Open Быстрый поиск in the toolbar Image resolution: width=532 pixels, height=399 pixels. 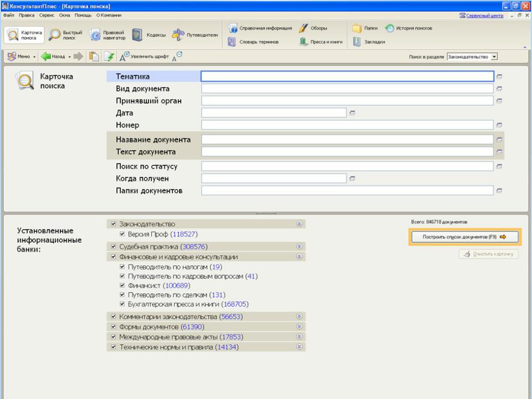tap(66, 35)
